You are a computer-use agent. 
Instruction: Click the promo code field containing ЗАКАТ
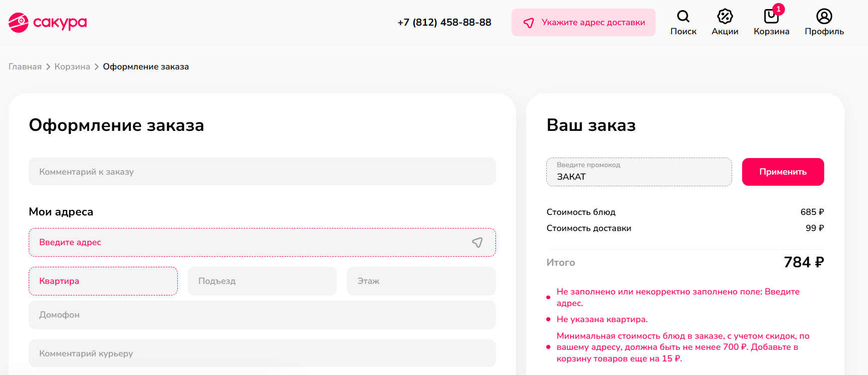click(639, 172)
